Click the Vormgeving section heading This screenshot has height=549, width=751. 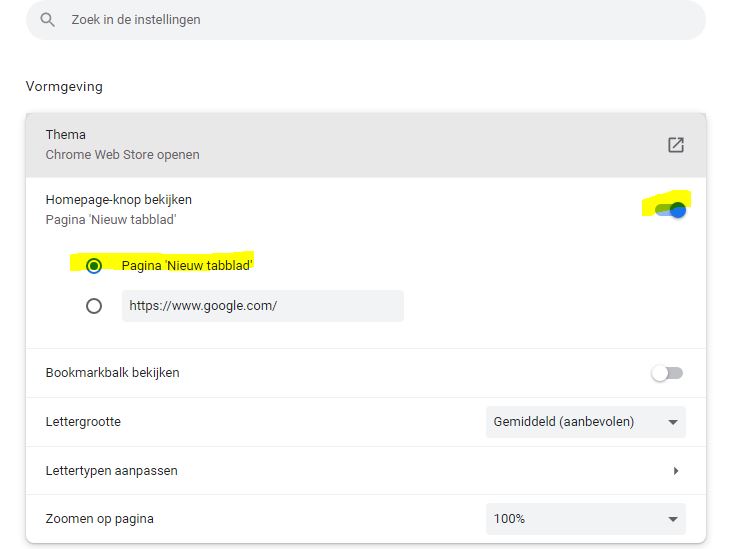64,86
